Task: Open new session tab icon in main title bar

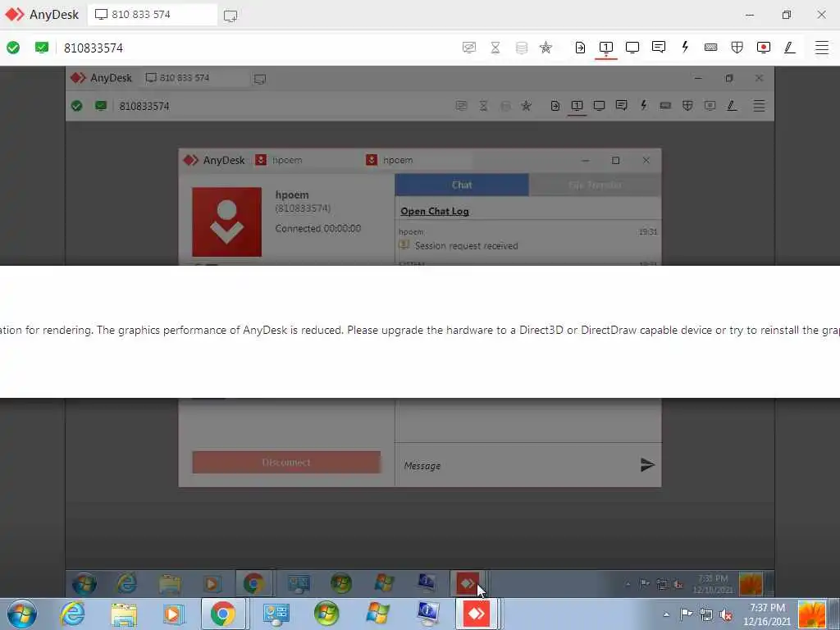Action: 231,16
